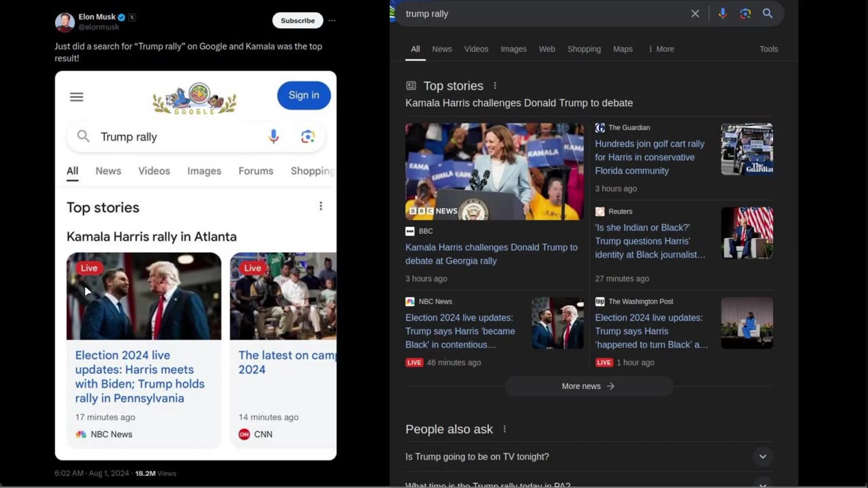Image resolution: width=868 pixels, height=488 pixels.
Task: Open the Tools option in the dark search results
Action: click(769, 49)
